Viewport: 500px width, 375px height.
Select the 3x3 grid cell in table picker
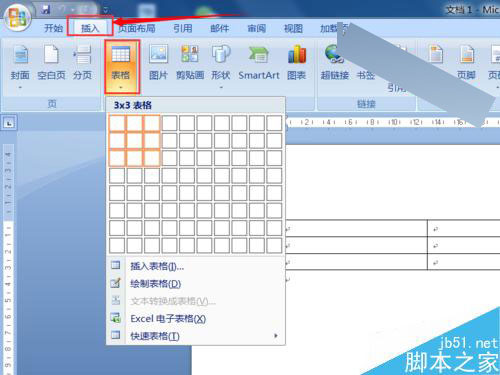tap(152, 158)
